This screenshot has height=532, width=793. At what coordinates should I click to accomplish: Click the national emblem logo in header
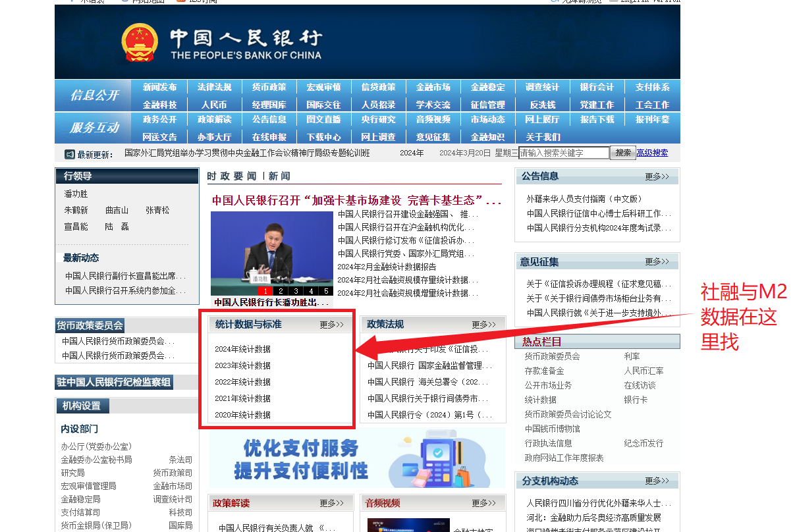pyautogui.click(x=140, y=43)
